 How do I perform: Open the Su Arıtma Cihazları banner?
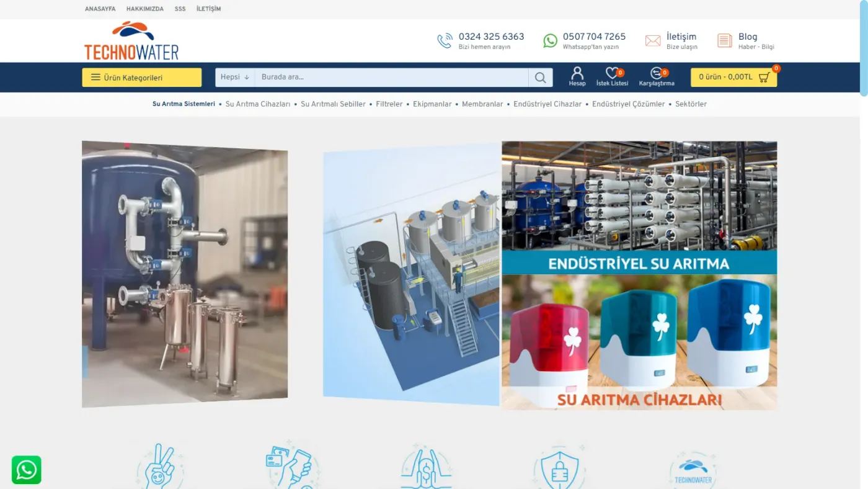[x=639, y=342]
